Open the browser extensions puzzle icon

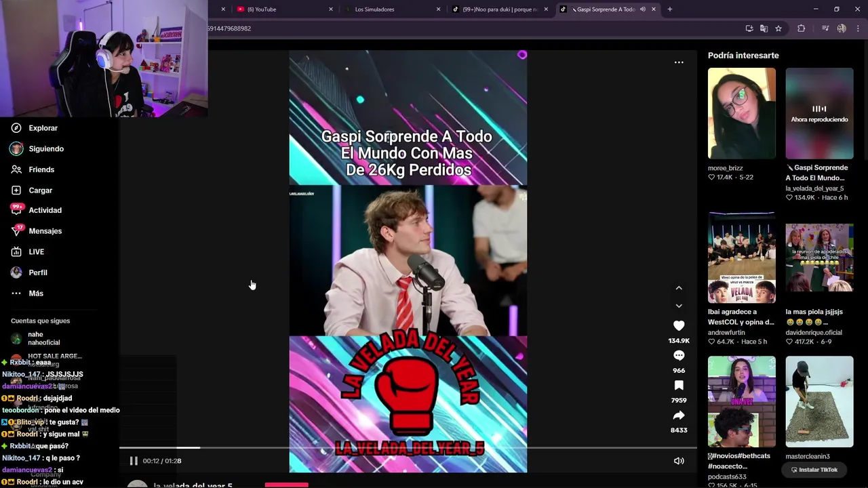(802, 28)
